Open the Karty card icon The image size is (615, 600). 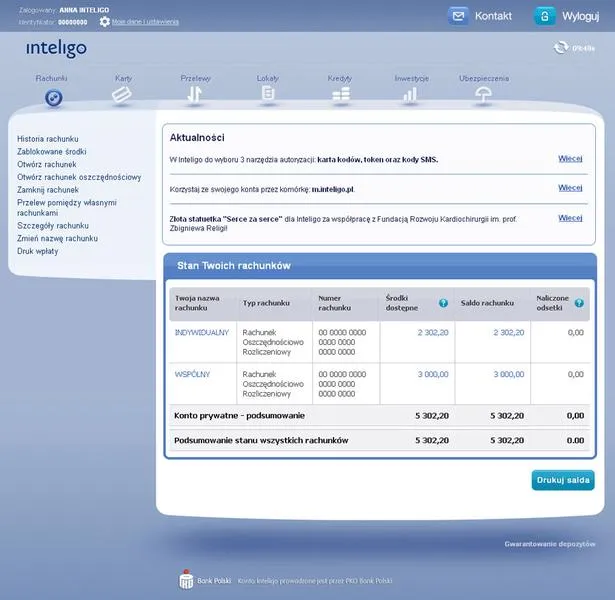click(122, 95)
